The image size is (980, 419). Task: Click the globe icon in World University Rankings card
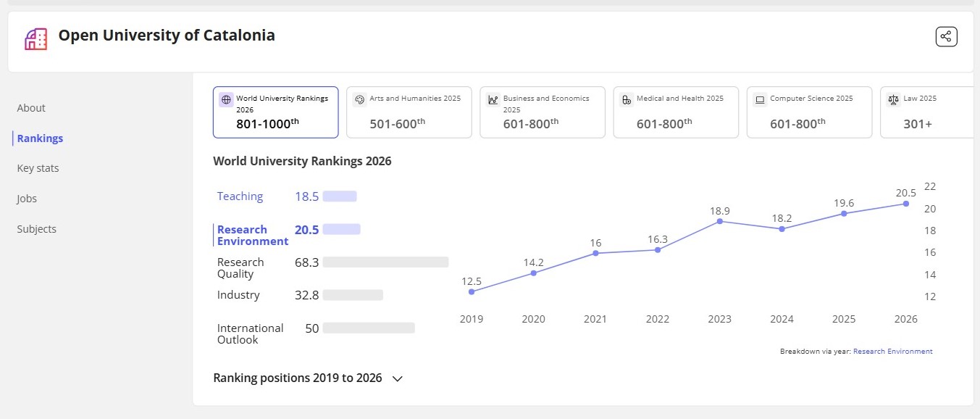pyautogui.click(x=226, y=100)
